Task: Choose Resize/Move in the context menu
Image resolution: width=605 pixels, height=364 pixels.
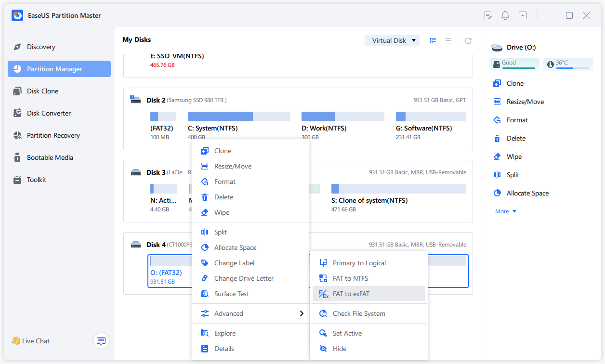Action: coord(250,166)
